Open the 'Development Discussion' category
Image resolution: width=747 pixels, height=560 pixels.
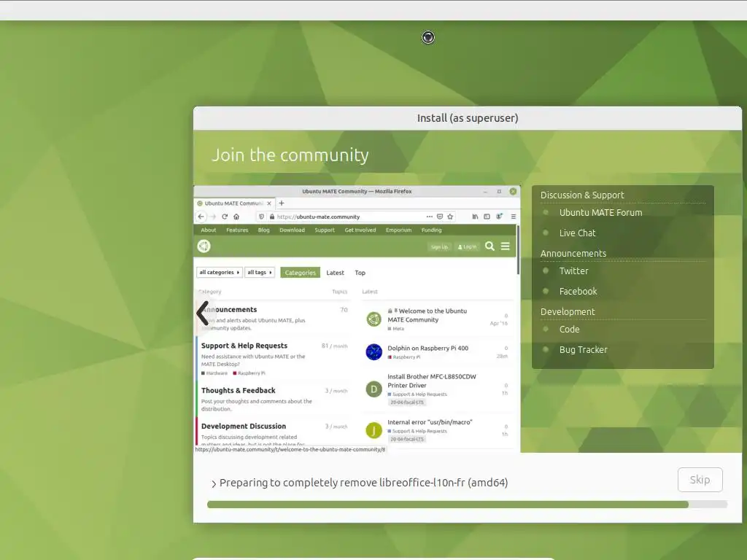(244, 426)
